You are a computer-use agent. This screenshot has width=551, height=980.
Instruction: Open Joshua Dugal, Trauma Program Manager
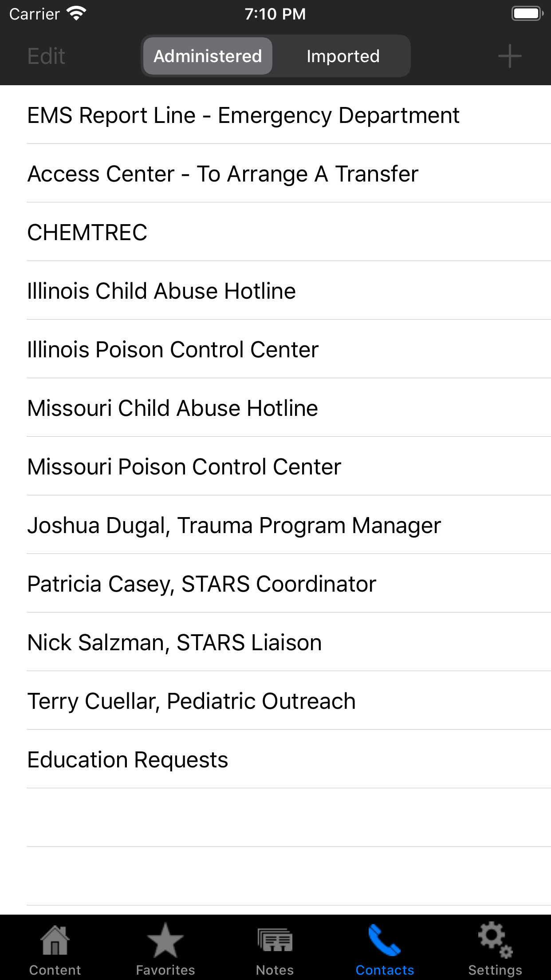point(275,525)
